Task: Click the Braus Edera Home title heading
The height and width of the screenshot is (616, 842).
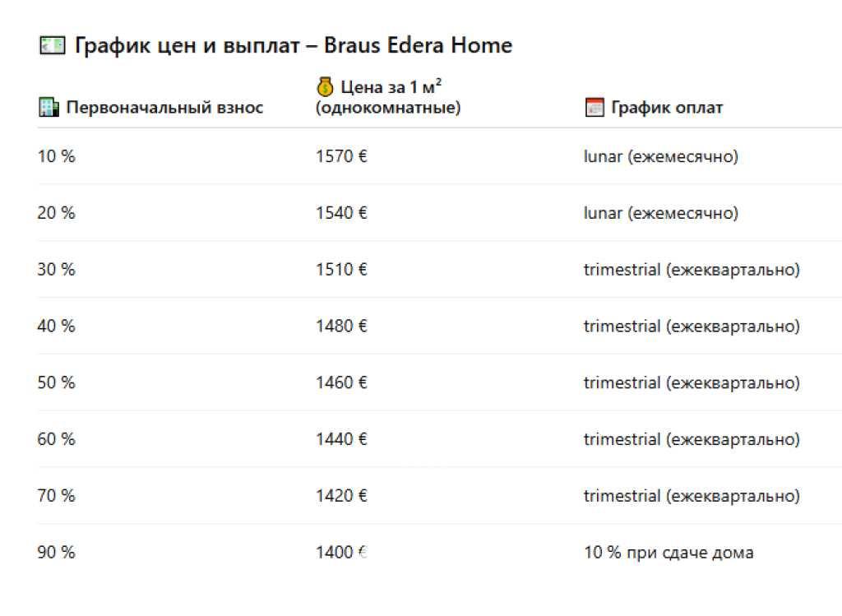Action: tap(293, 45)
